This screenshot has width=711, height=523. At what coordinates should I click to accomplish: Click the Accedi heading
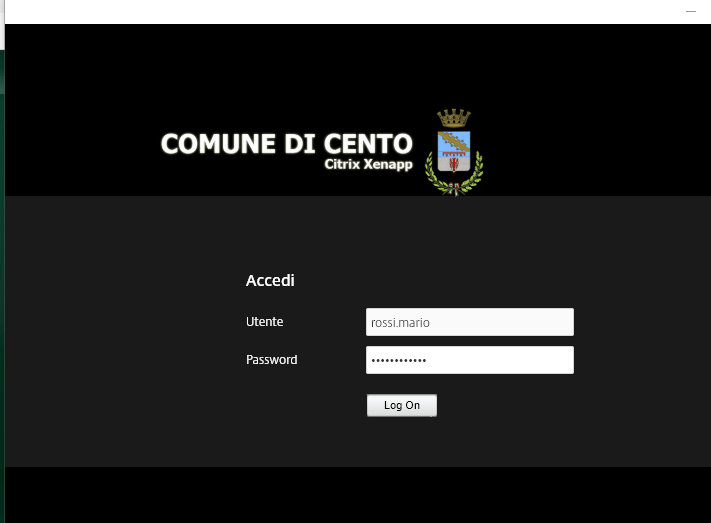pos(270,281)
